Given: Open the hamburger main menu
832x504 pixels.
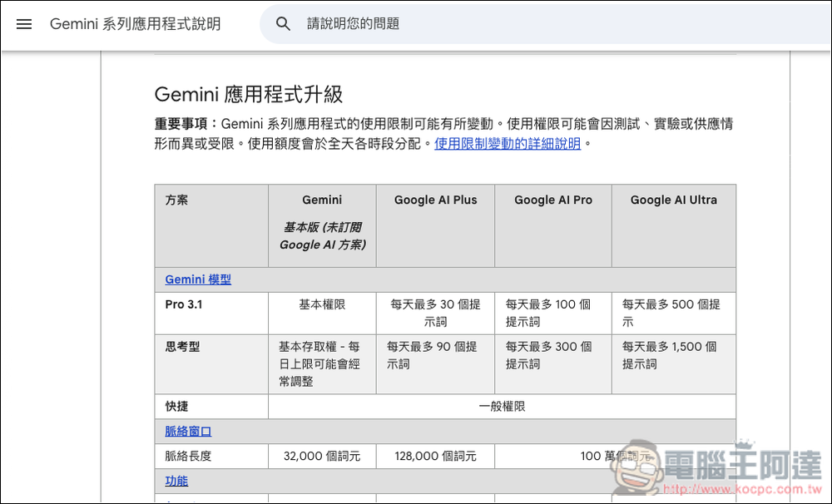Looking at the screenshot, I should click(24, 24).
